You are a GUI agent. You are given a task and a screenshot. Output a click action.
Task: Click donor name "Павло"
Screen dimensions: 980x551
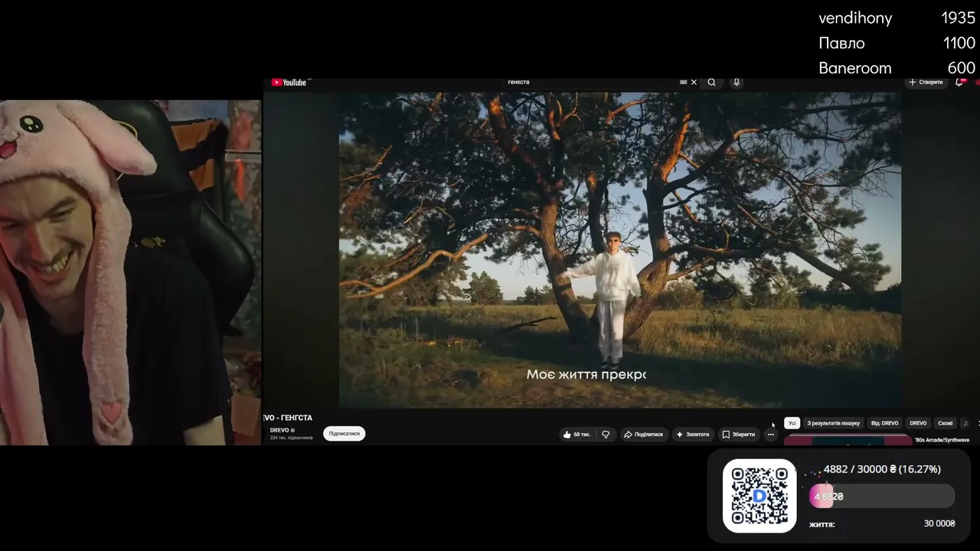click(x=841, y=43)
